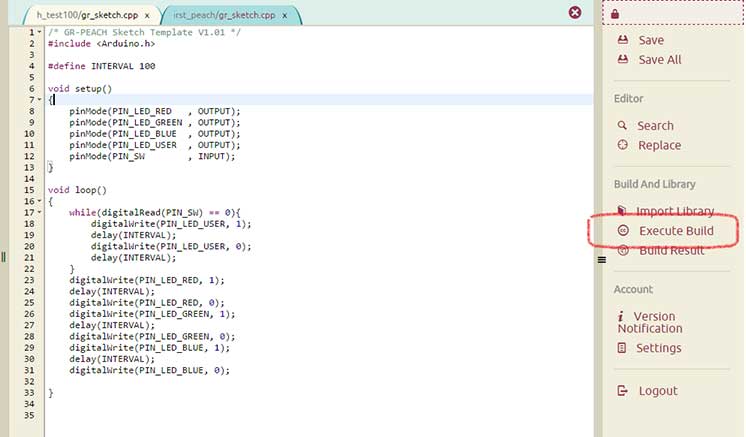This screenshot has height=437, width=746.
Task: Click the Logout arrow icon
Action: [x=623, y=391]
